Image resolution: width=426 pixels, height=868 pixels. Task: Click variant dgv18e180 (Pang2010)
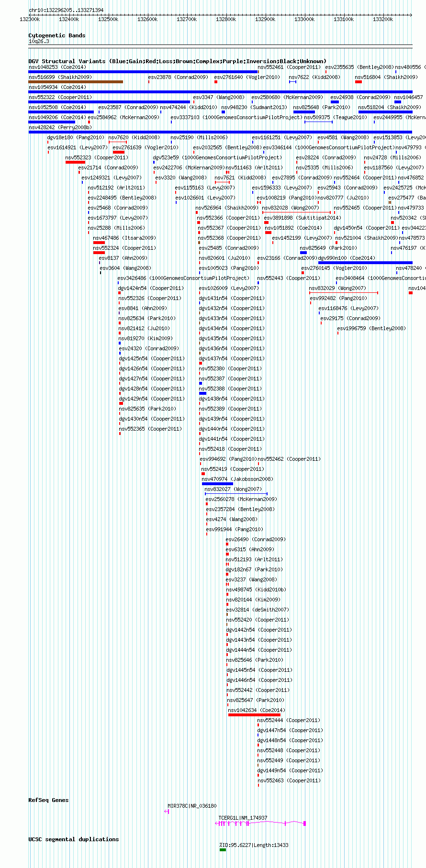pyautogui.click(x=76, y=137)
